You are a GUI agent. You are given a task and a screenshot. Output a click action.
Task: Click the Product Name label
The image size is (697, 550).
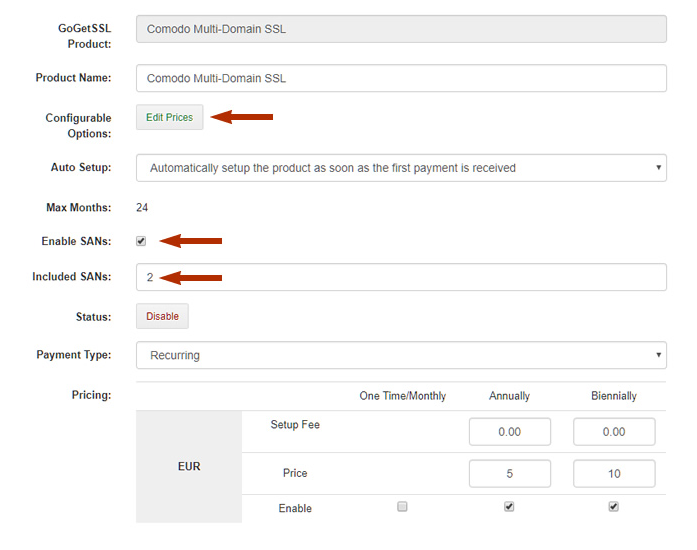pyautogui.click(x=73, y=78)
